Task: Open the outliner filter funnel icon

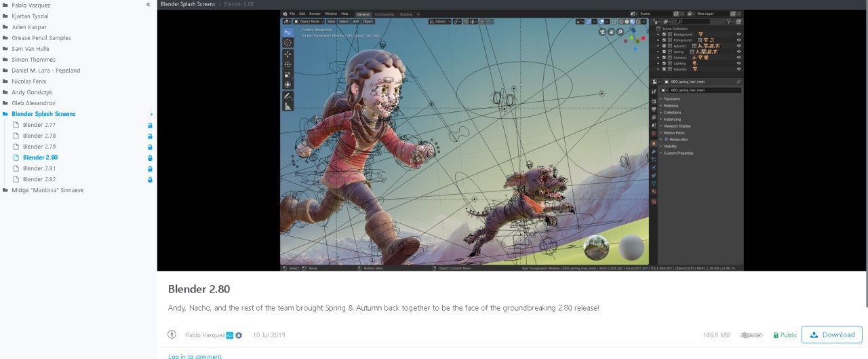Action: 730,22
